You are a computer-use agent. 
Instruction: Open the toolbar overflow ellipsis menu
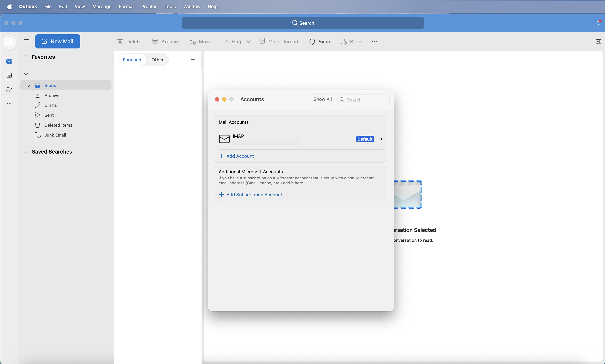point(374,41)
